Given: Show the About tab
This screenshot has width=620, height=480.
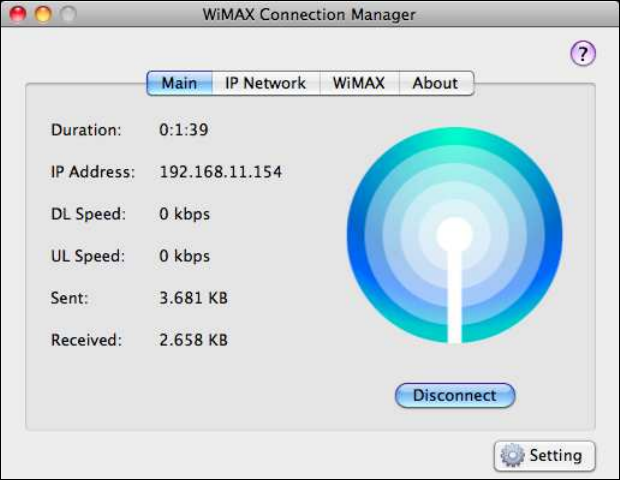Looking at the screenshot, I should point(436,83).
